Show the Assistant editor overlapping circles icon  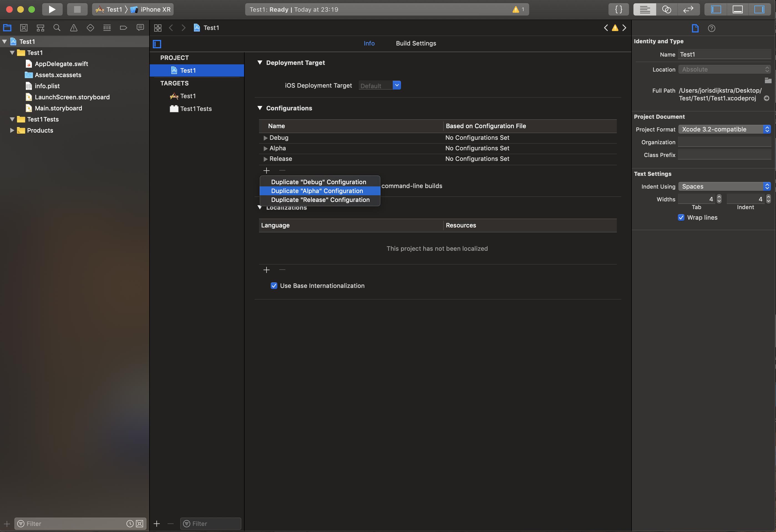tap(666, 9)
